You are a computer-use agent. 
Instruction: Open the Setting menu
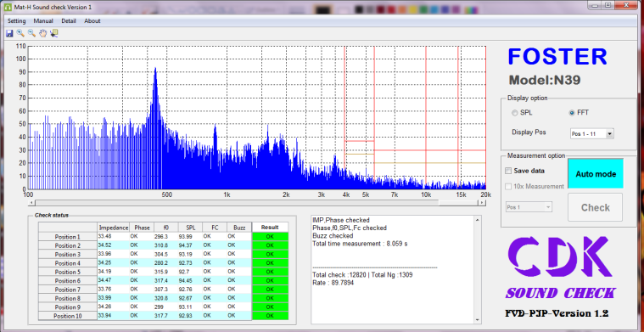[16, 21]
